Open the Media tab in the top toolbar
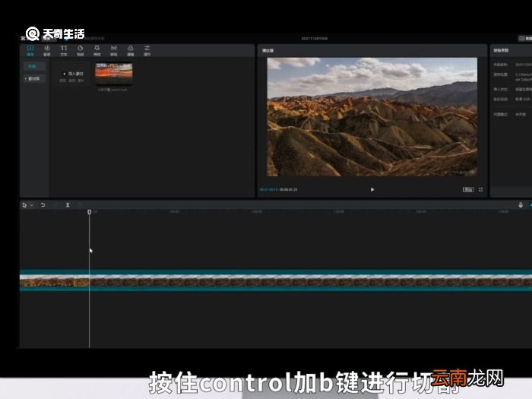The height and width of the screenshot is (399, 532). click(x=30, y=51)
